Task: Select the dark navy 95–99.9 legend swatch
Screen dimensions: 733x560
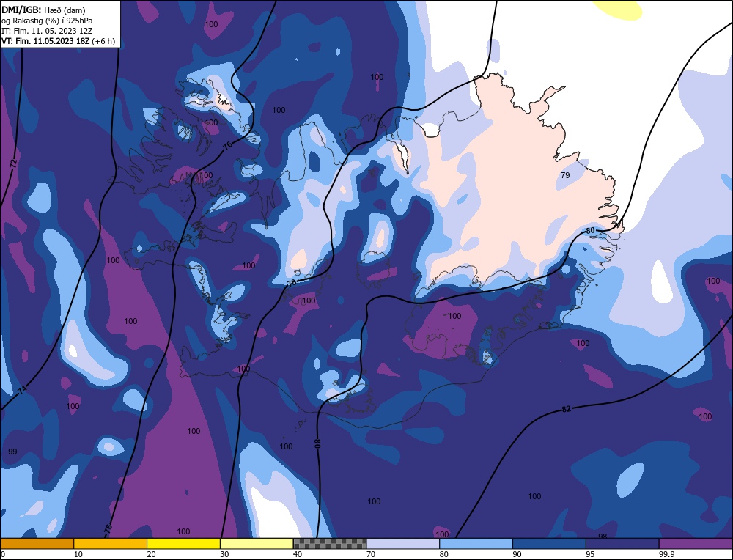Action: pyautogui.click(x=622, y=544)
